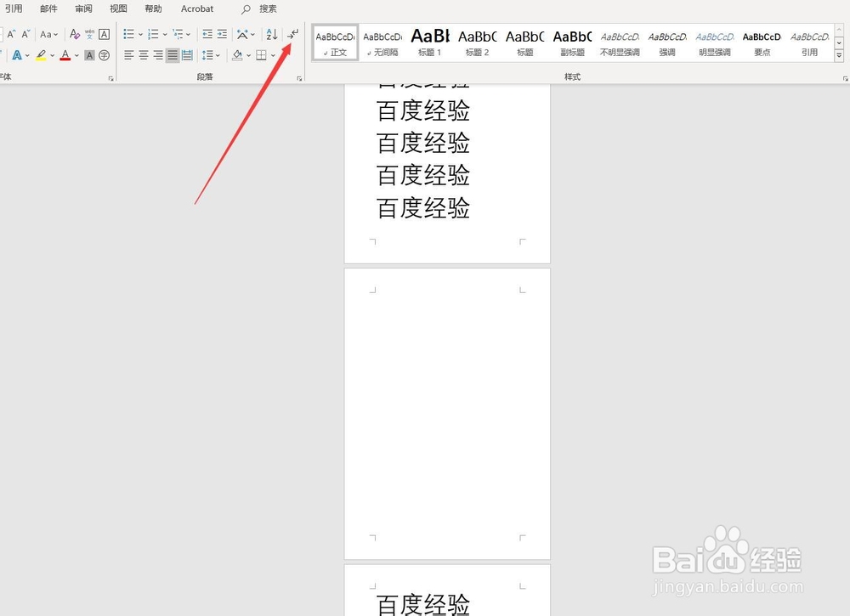Open the 引用 ribbon tab
850x616 pixels.
pyautogui.click(x=14, y=8)
